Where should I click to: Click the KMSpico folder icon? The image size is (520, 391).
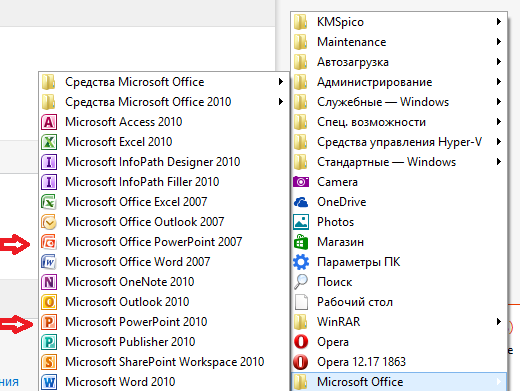tap(300, 22)
